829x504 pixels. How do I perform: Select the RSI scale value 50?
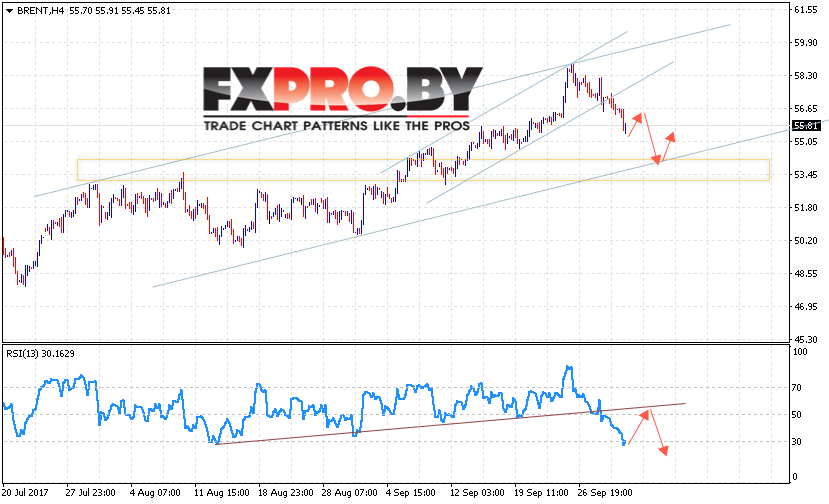tap(797, 415)
